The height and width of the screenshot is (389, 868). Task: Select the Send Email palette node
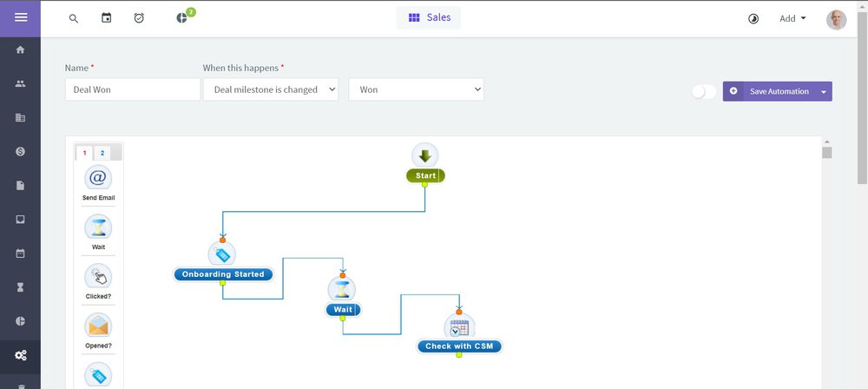click(x=99, y=183)
